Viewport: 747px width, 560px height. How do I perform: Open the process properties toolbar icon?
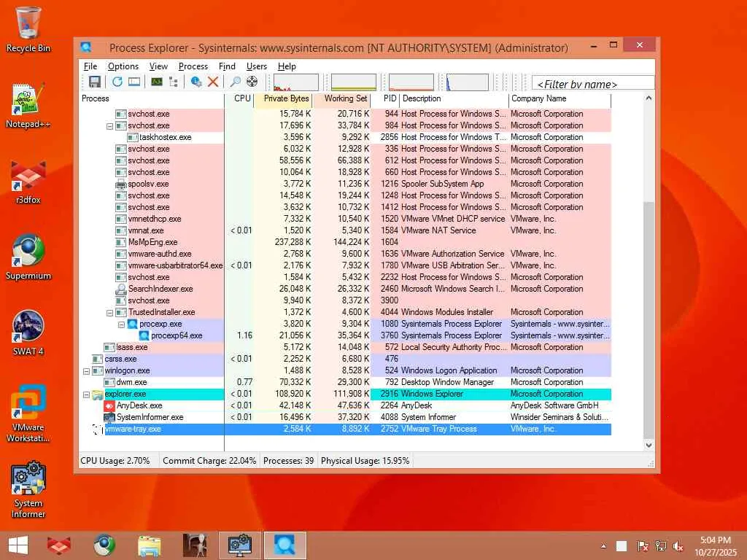[196, 82]
